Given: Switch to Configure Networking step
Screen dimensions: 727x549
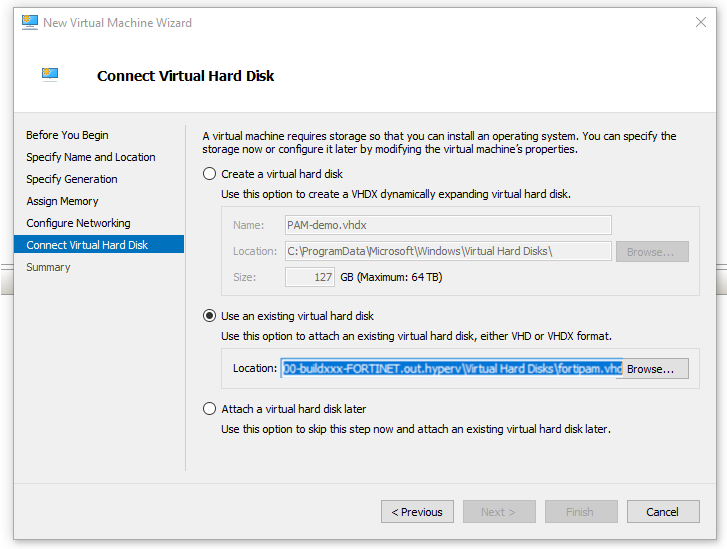Looking at the screenshot, I should coord(78,223).
